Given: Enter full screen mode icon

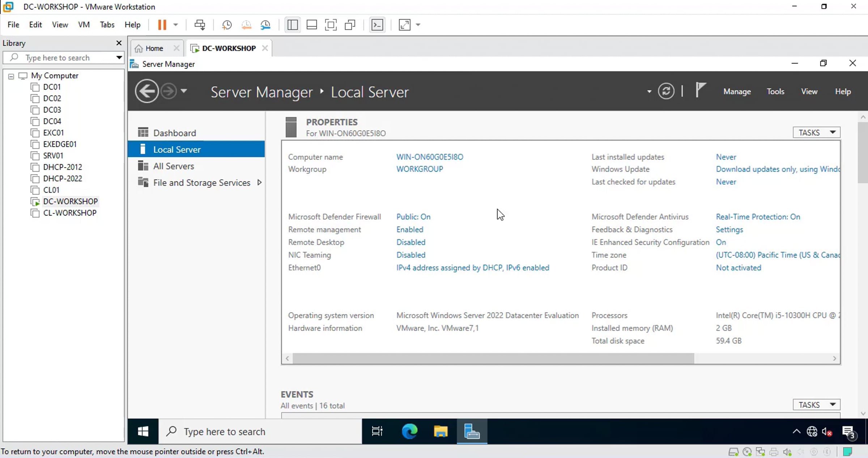Looking at the screenshot, I should tap(331, 25).
